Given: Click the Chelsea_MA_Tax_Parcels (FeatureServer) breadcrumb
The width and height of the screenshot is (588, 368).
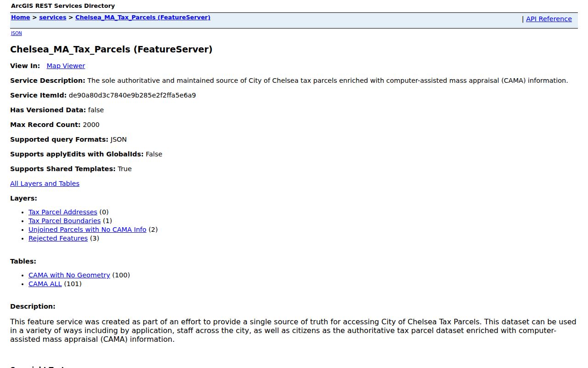Looking at the screenshot, I should [143, 17].
